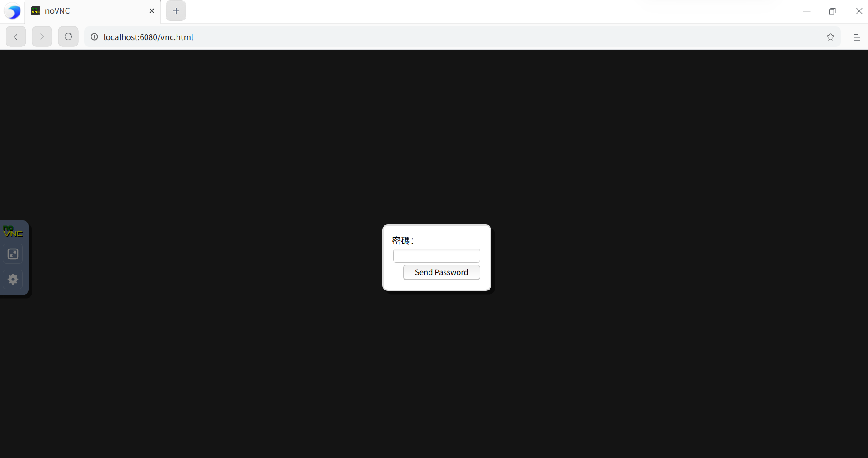Screen dimensions: 868x458
Task: Open a new browser tab
Action: [x=175, y=10]
